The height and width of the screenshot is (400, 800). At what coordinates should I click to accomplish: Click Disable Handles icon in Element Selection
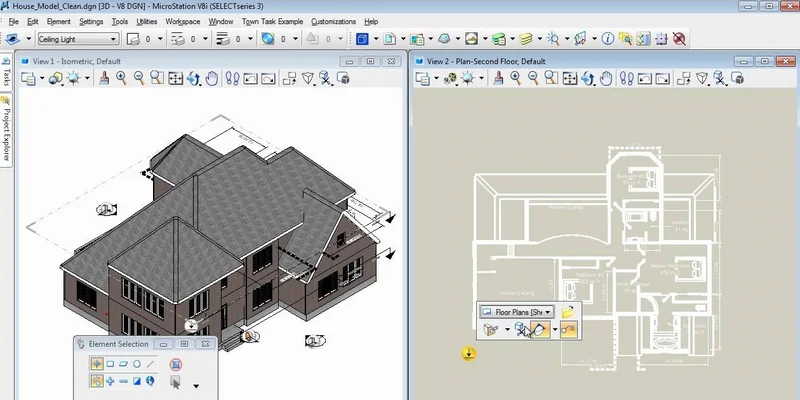(176, 364)
